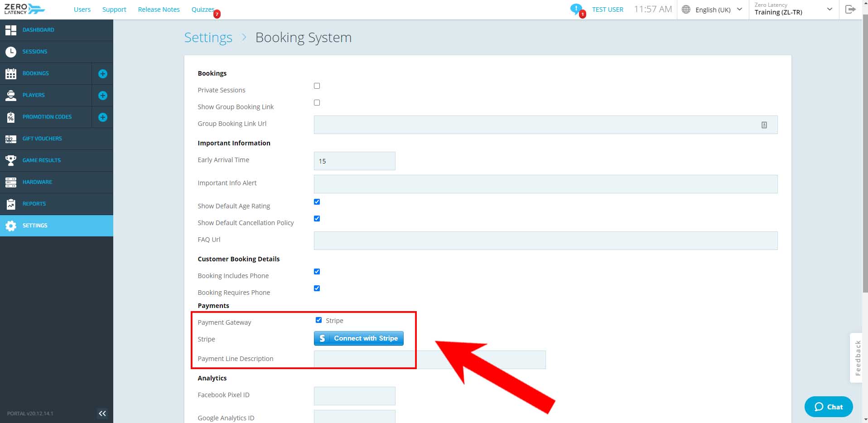The width and height of the screenshot is (868, 423).
Task: Open the Dashboard grid icon
Action: pyautogui.click(x=11, y=30)
